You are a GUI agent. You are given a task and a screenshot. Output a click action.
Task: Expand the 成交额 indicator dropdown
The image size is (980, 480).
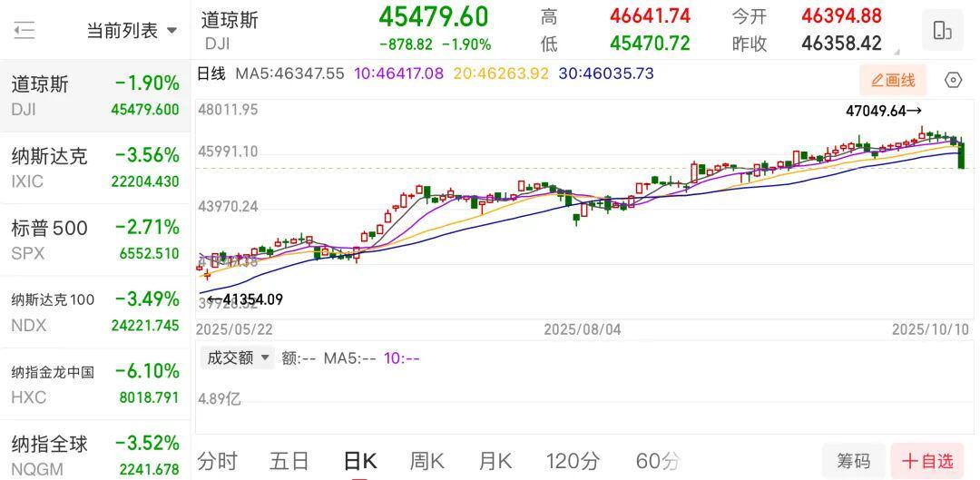click(238, 358)
